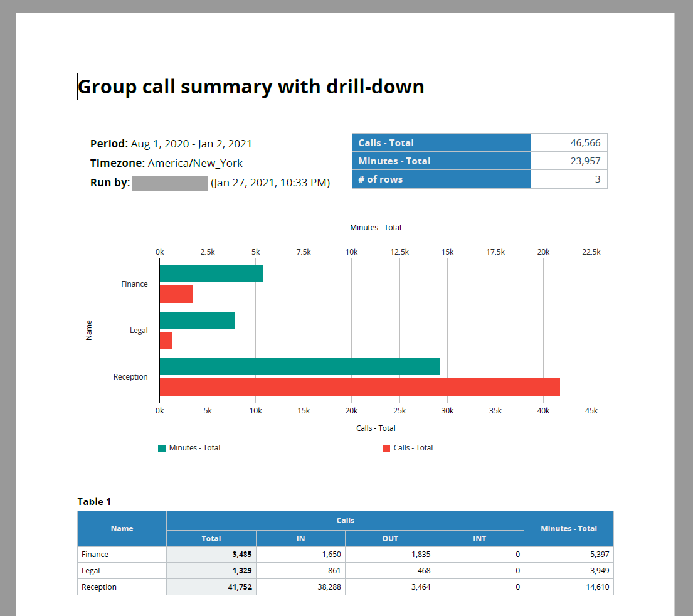Screen dimensions: 693x616
Task: Click the Legal row name cell
Action: [122, 570]
